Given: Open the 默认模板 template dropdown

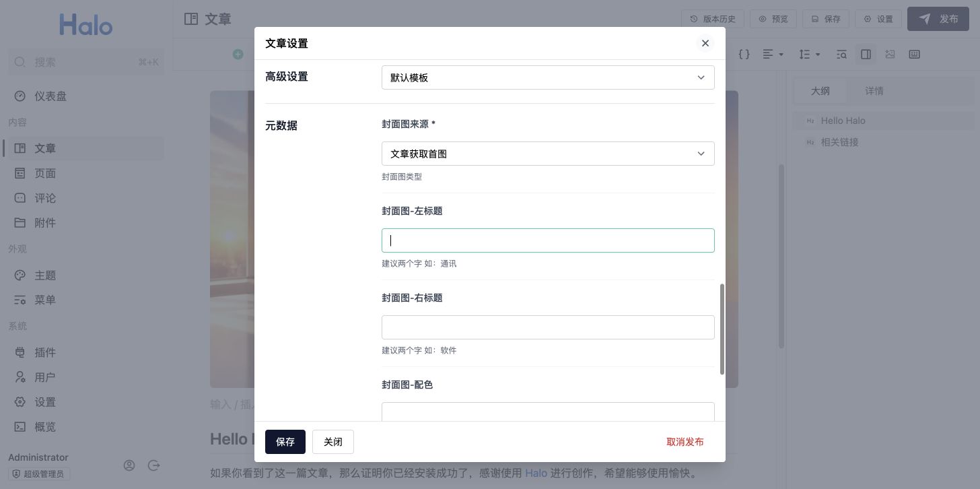Looking at the screenshot, I should (548, 77).
